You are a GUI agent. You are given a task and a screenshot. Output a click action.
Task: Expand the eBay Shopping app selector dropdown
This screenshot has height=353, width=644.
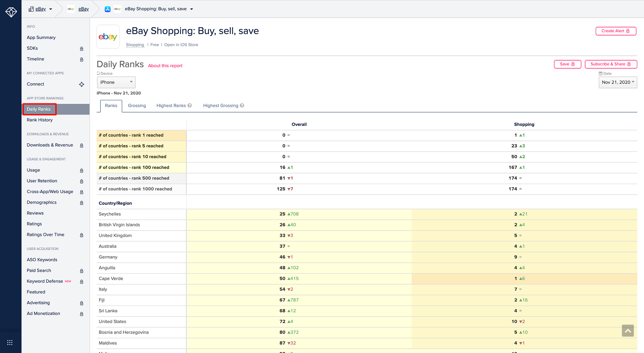click(x=191, y=9)
